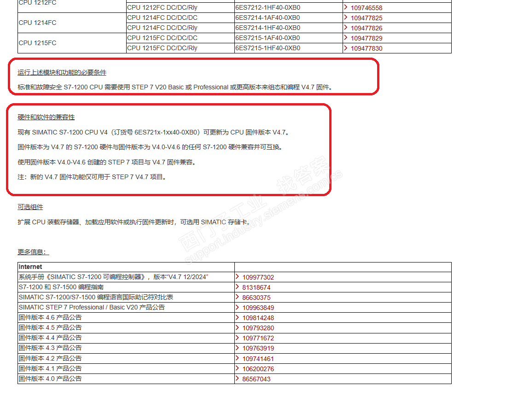
Task: Select cell 6ES7214-1HF40-0XB0
Action: click(x=289, y=28)
